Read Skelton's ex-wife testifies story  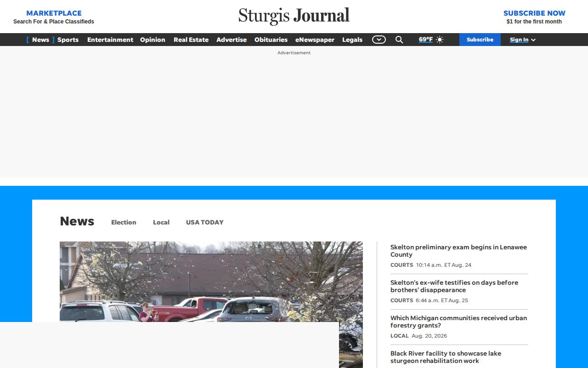454,286
